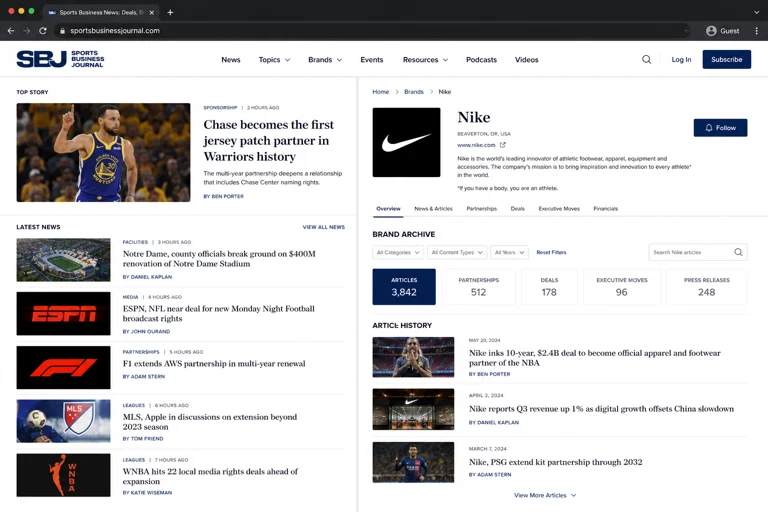Open the F1 logo thumbnail
The image size is (768, 512).
click(x=63, y=367)
